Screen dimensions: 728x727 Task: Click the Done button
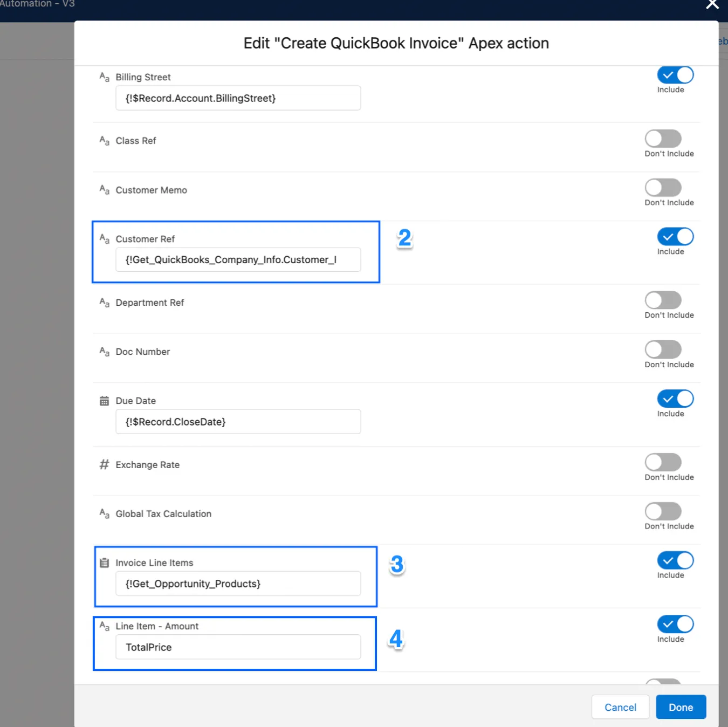681,707
